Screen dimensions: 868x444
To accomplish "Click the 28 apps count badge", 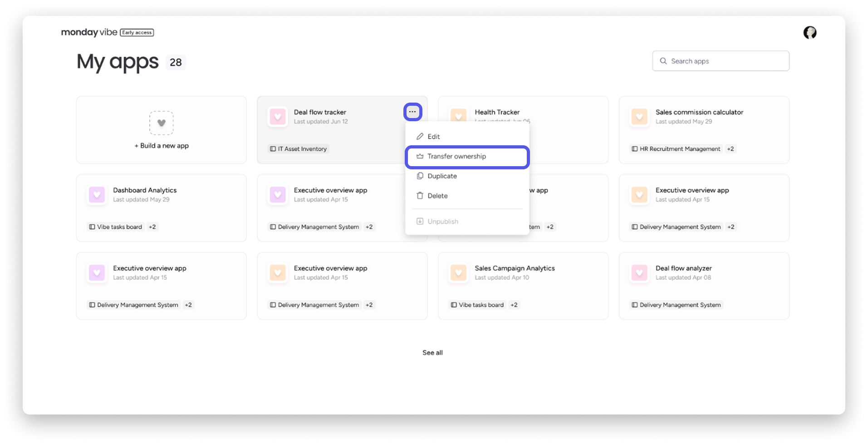I will pyautogui.click(x=176, y=62).
